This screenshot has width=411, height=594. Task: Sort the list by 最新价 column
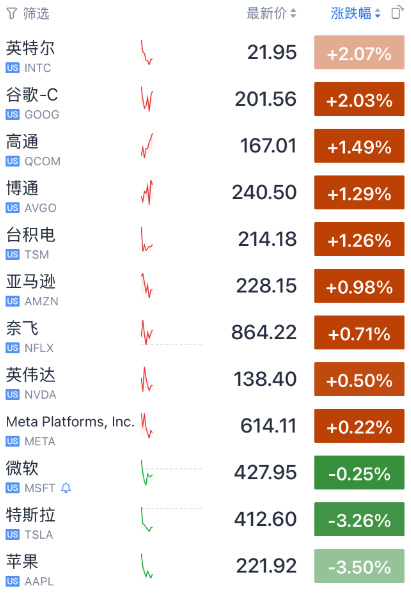(x=271, y=13)
